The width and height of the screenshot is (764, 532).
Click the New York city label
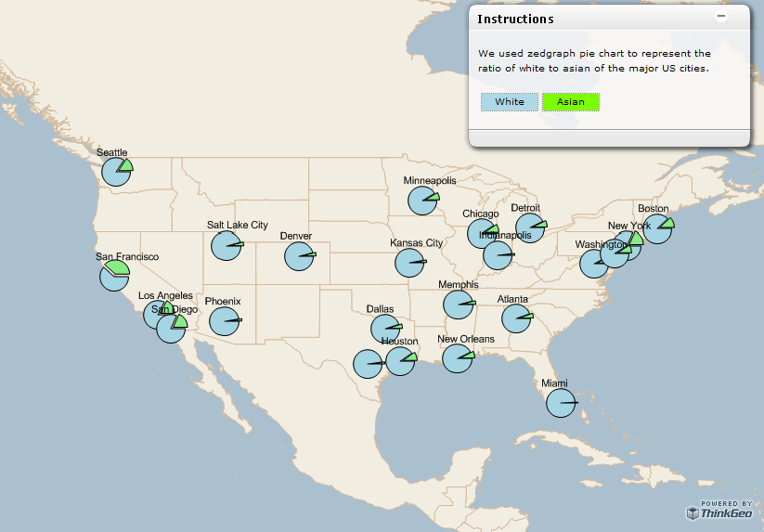pyautogui.click(x=629, y=226)
